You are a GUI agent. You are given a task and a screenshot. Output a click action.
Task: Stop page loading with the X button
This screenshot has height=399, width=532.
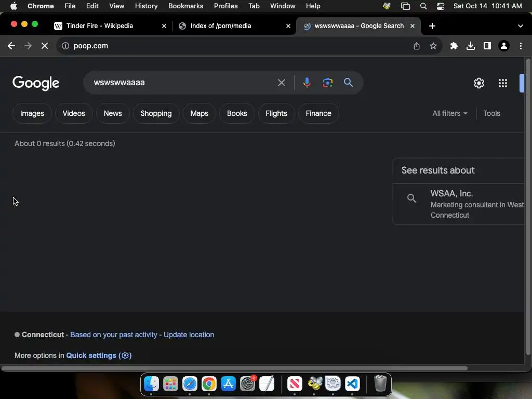tap(45, 46)
